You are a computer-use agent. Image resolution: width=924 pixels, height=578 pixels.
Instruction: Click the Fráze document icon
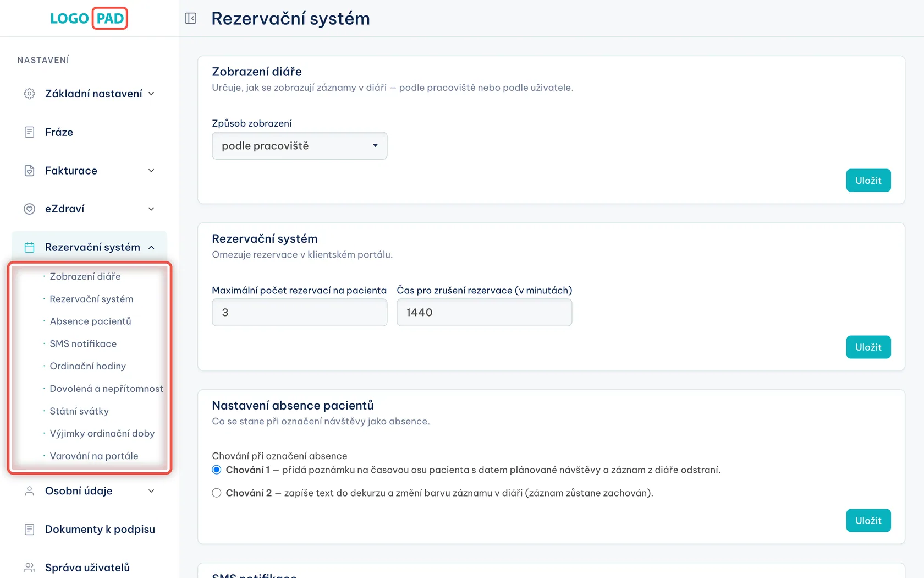tap(30, 132)
